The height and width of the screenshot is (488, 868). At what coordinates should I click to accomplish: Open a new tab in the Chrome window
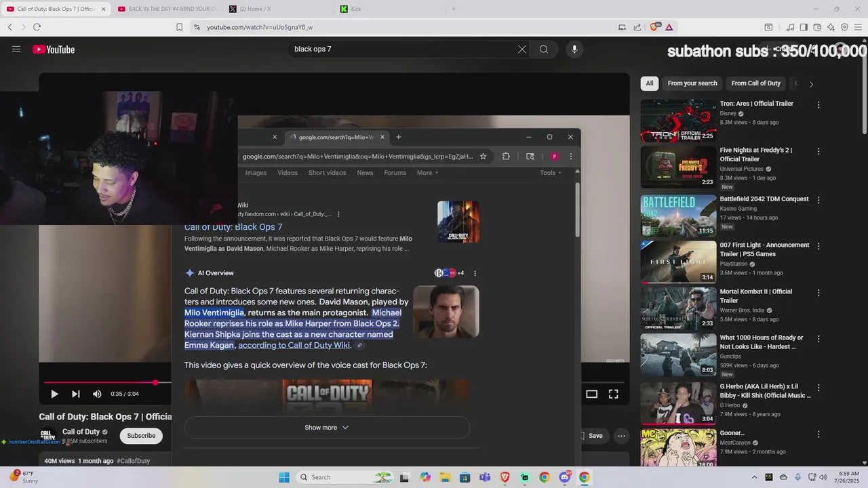(x=399, y=137)
